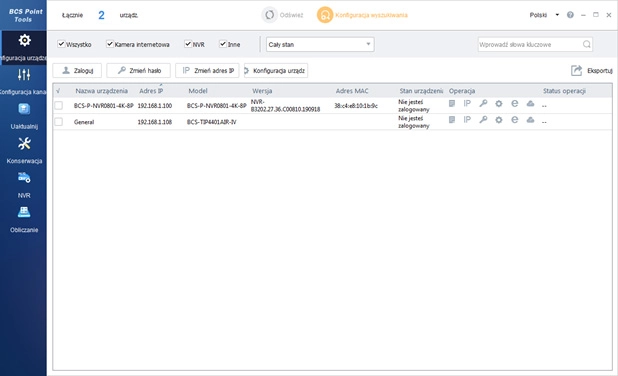Open the Cały stan status dropdown
Screen dimensions: 618x376
tap(320, 44)
